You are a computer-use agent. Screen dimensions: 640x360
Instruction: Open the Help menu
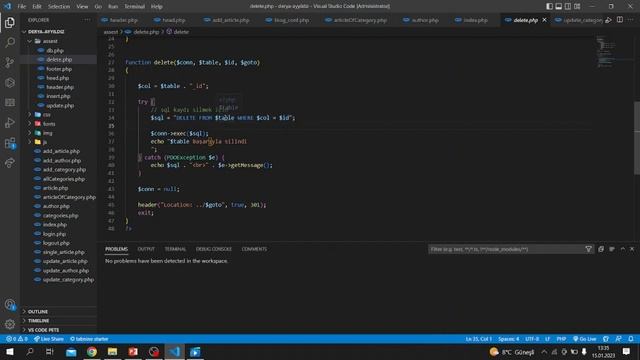[x=156, y=6]
